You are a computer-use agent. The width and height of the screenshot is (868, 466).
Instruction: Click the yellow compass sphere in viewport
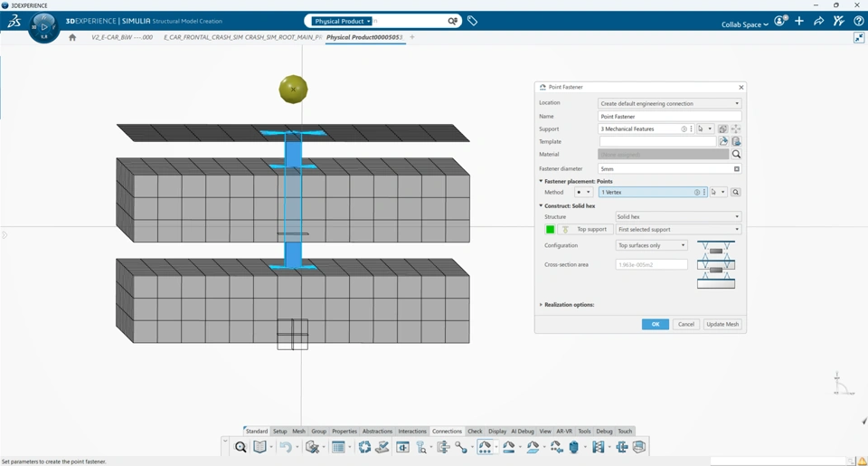pyautogui.click(x=293, y=90)
